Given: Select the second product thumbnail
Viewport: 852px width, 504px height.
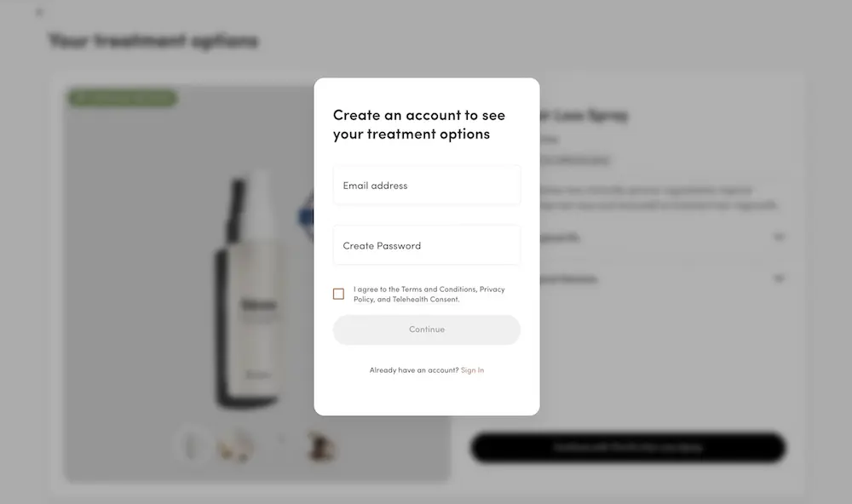Looking at the screenshot, I should (236, 445).
